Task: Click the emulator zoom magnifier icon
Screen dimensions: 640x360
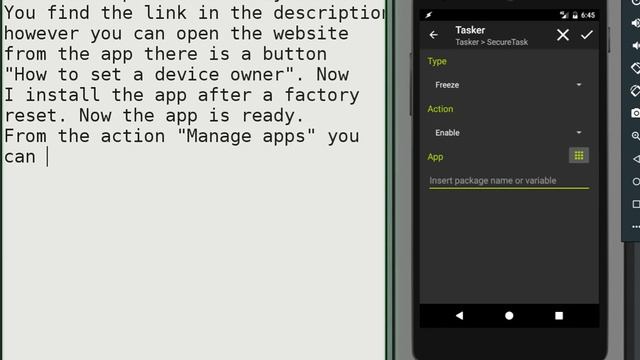Action: click(636, 136)
